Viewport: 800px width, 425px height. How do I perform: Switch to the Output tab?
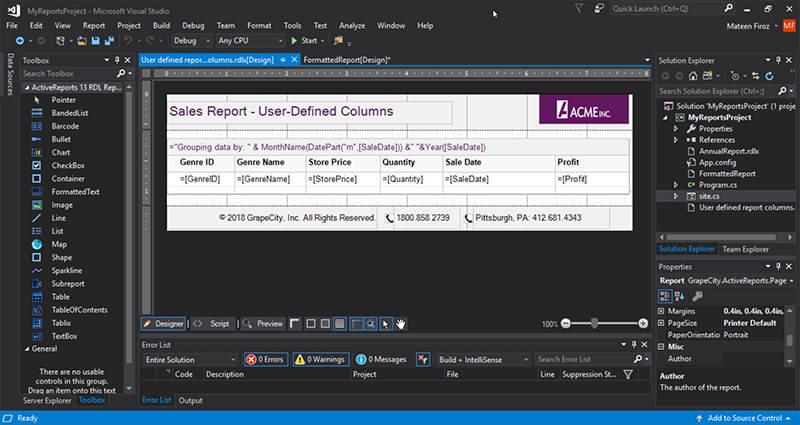[x=190, y=401]
